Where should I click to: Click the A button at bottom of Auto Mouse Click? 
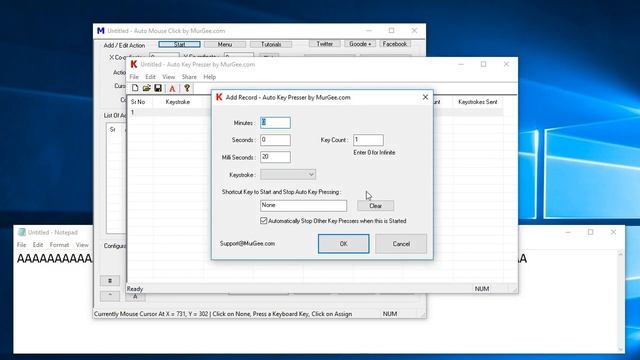pos(135,297)
